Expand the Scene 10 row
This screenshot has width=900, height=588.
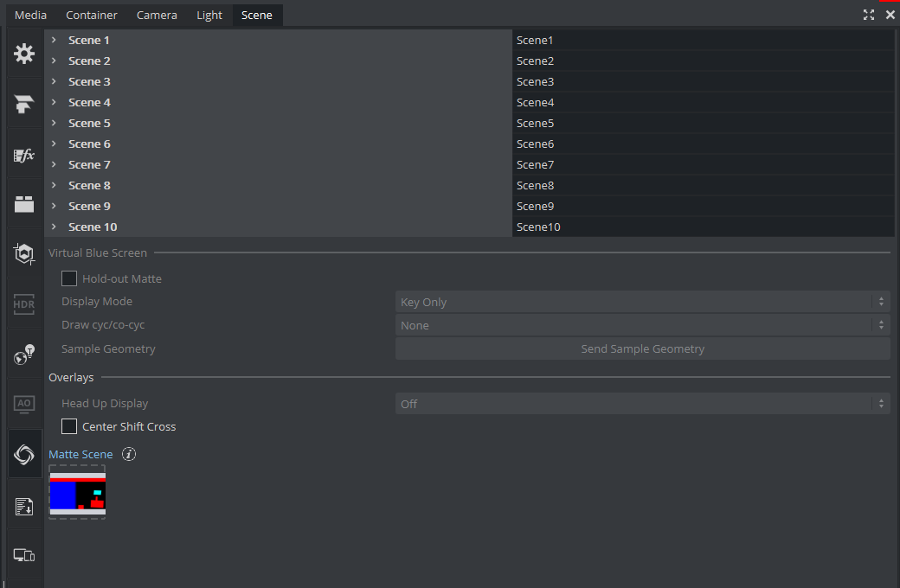(54, 227)
